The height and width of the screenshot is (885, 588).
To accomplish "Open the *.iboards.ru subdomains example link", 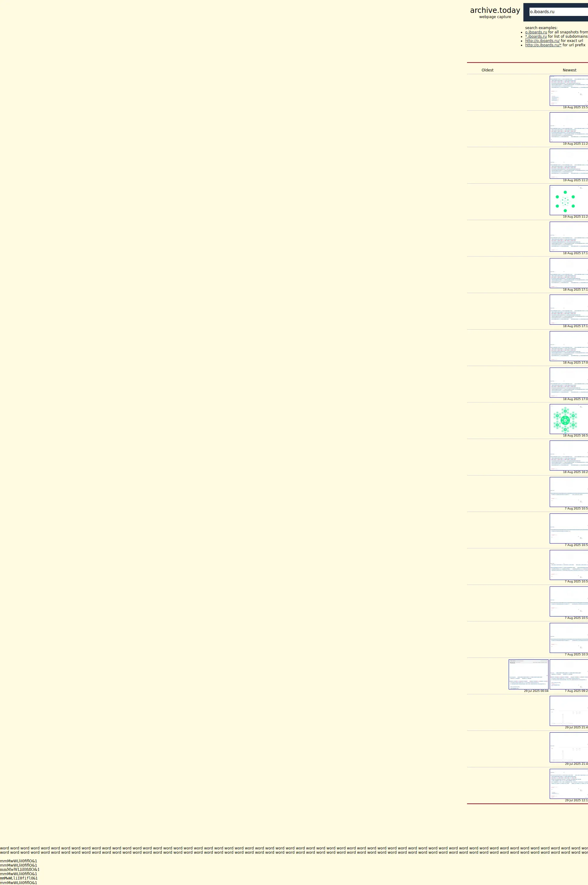I will point(536,36).
